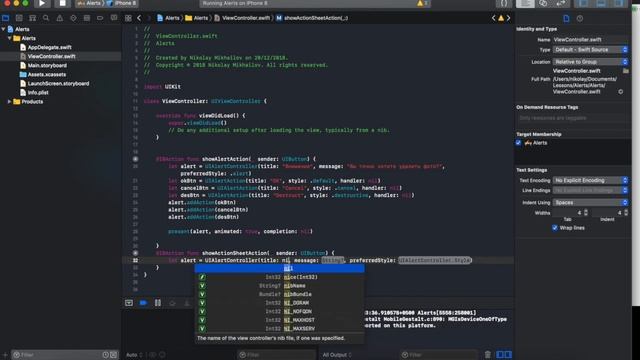Screen dimensions: 640x360
Task: Expand the Products folder
Action: [9, 102]
